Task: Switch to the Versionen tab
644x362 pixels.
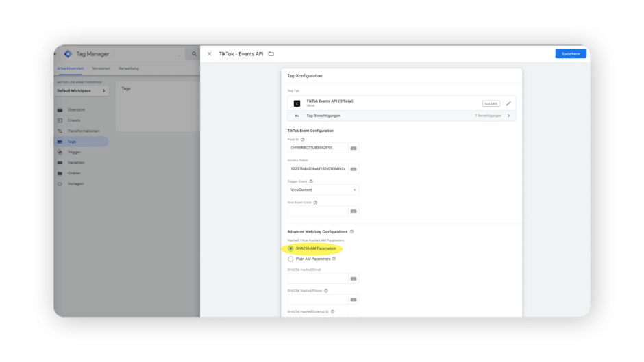Action: click(x=101, y=68)
